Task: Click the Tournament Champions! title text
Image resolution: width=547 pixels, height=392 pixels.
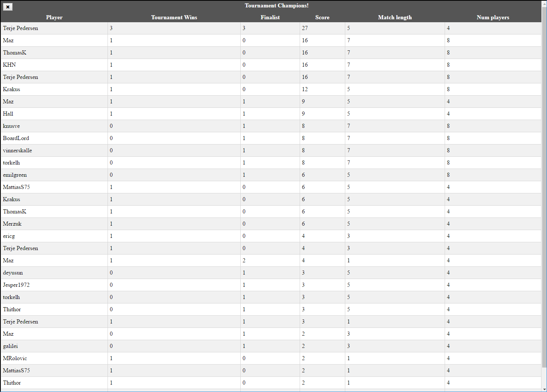Action: [277, 6]
